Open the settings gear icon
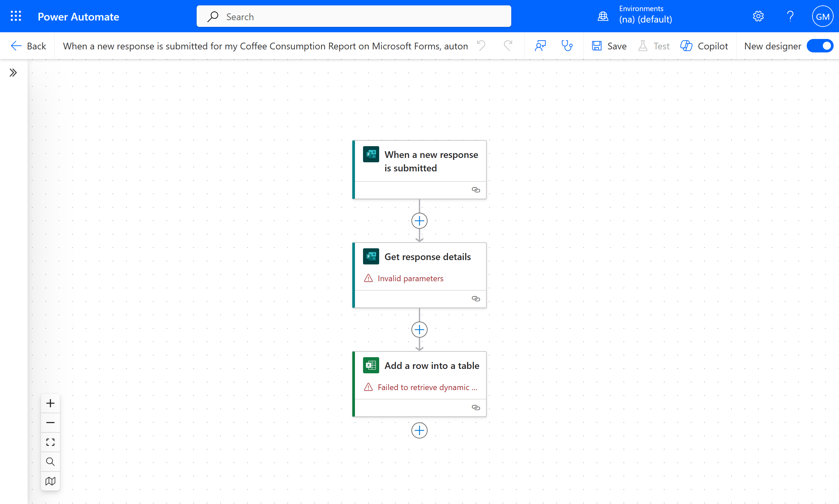This screenshot has height=504, width=839. (758, 16)
